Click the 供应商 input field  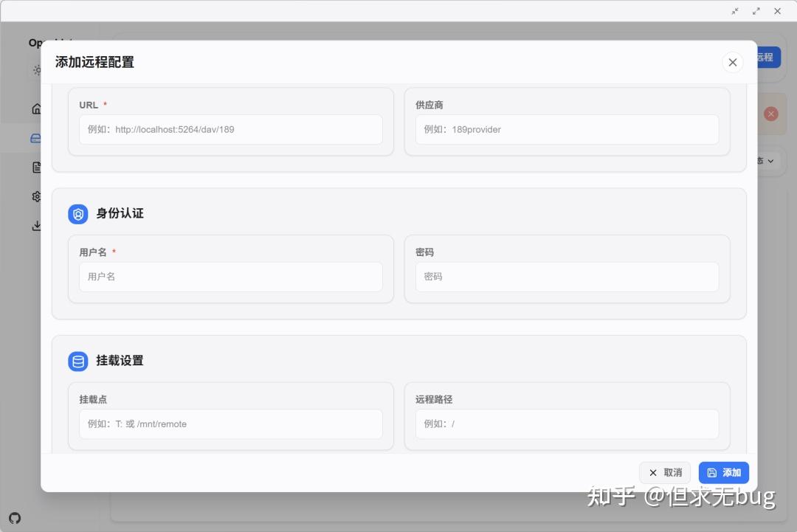tap(567, 129)
